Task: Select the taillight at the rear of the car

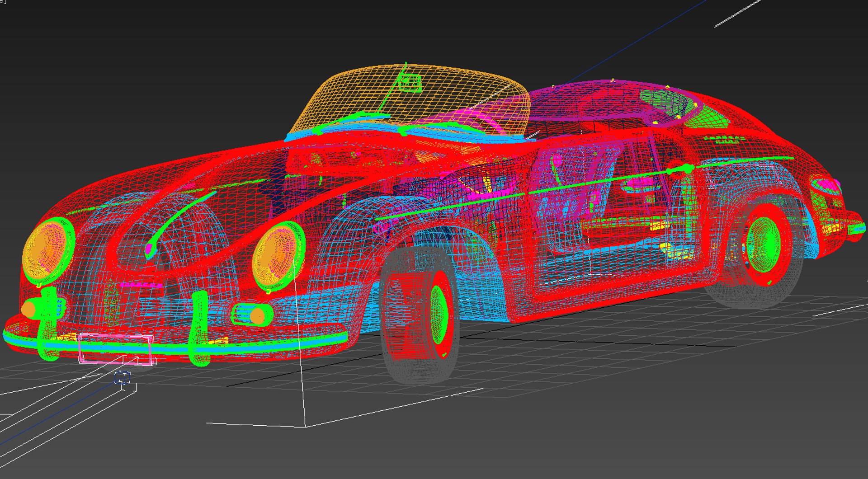Action: pyautogui.click(x=826, y=185)
